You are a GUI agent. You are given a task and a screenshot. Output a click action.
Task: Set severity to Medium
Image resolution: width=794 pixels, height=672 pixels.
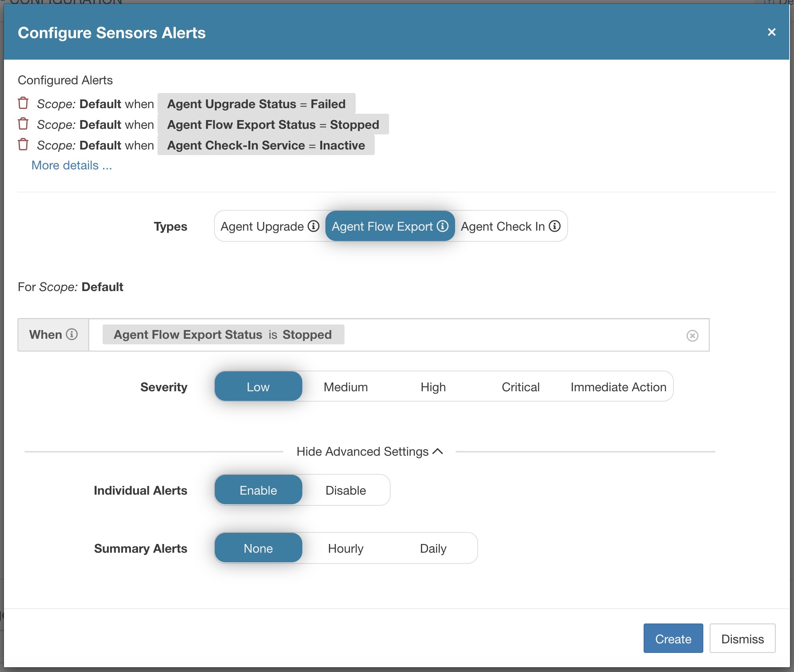pos(346,386)
